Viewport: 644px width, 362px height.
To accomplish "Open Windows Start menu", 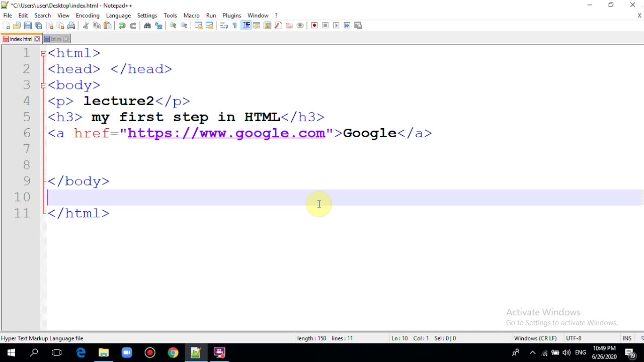I will point(11,353).
